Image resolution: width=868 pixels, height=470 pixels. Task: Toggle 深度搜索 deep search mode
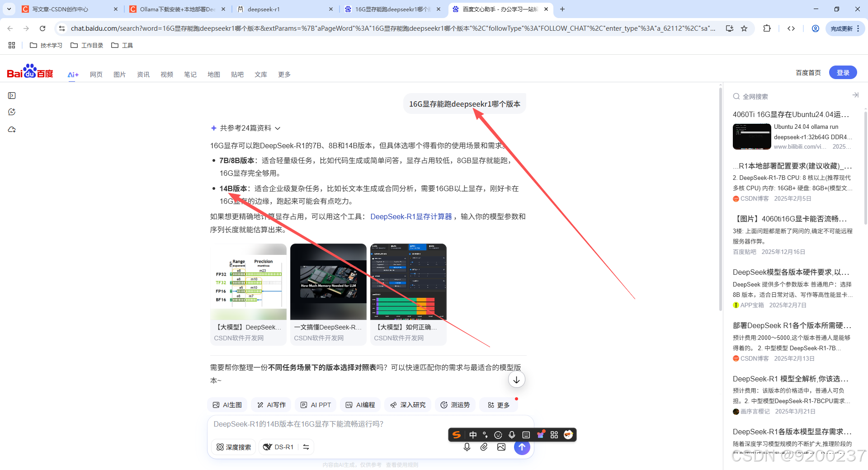click(234, 447)
